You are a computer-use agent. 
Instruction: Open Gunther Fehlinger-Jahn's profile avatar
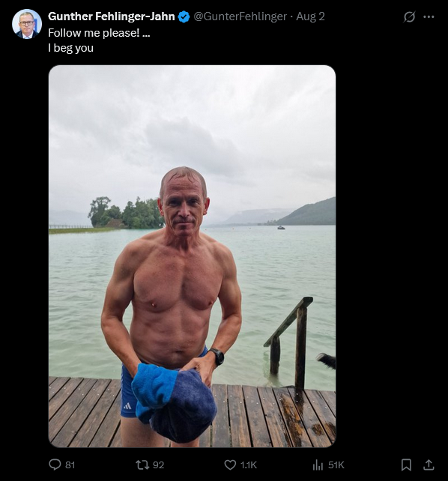(27, 24)
